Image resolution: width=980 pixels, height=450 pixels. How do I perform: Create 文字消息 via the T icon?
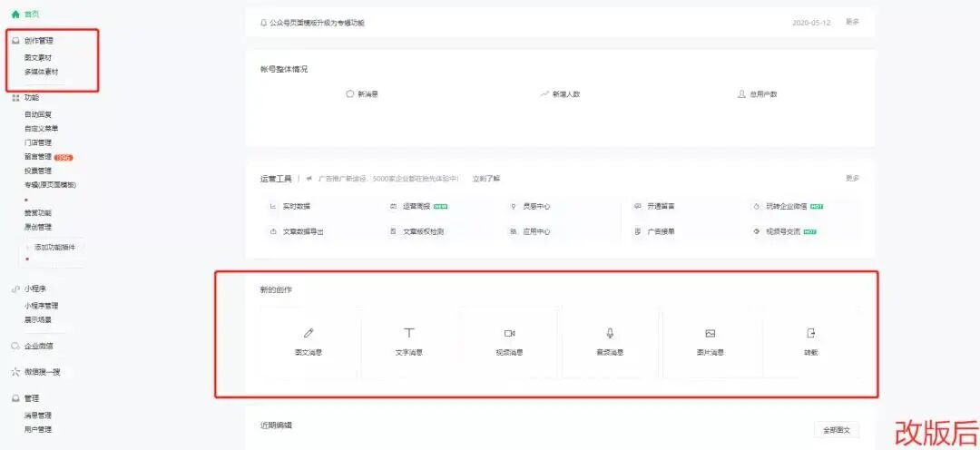tap(408, 332)
